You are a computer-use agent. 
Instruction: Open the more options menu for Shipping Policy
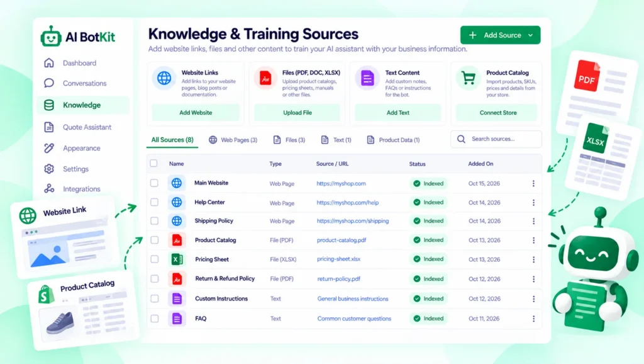(x=533, y=221)
